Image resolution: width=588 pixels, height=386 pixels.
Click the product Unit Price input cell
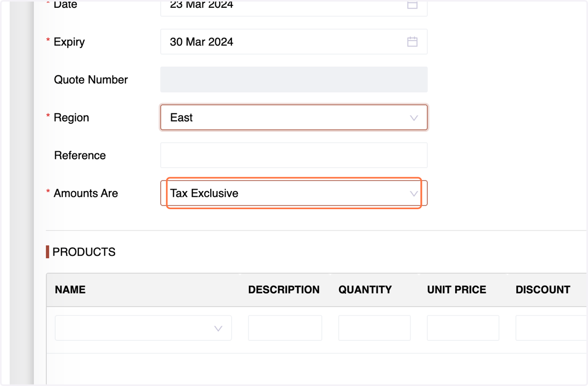tap(463, 328)
